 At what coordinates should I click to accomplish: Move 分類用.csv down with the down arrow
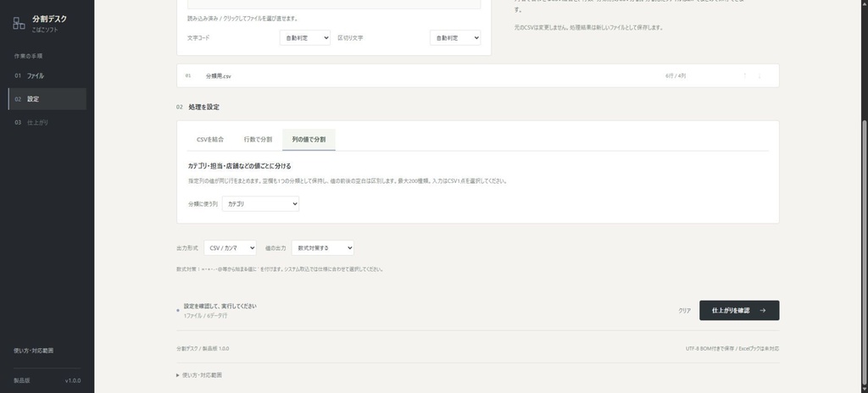[759, 76]
